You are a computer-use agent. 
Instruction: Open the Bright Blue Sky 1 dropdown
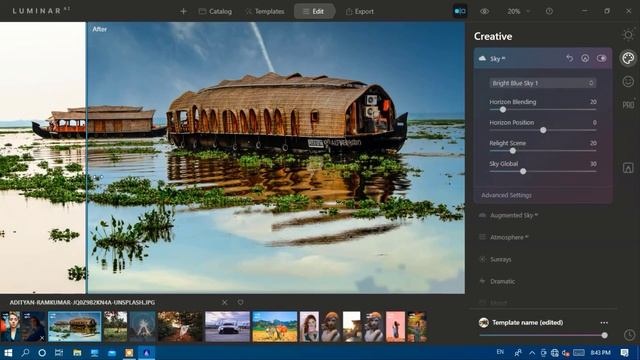pyautogui.click(x=543, y=83)
